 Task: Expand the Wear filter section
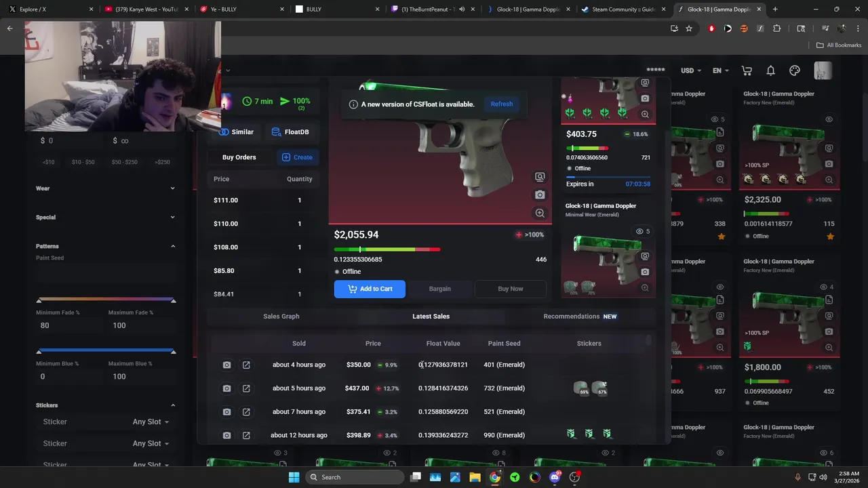[x=105, y=188]
